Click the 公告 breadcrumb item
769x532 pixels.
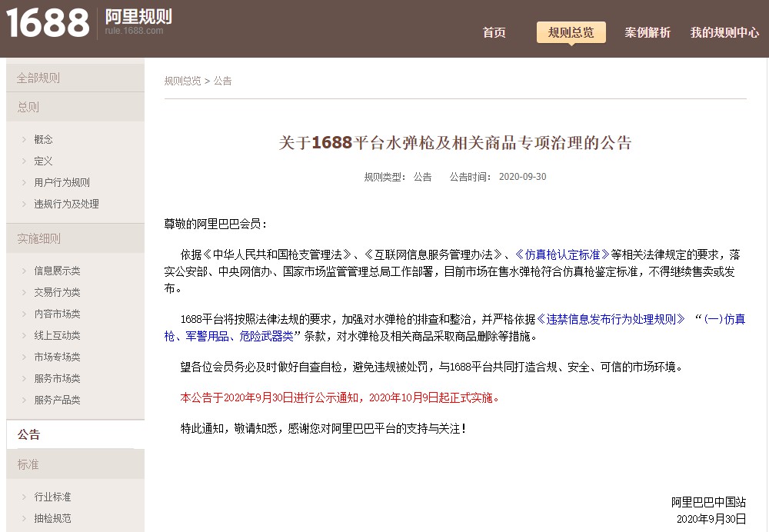tap(223, 81)
